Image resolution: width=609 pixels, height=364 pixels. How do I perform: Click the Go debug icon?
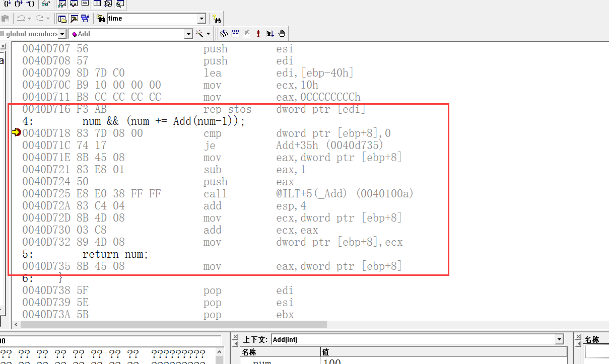tap(270, 34)
